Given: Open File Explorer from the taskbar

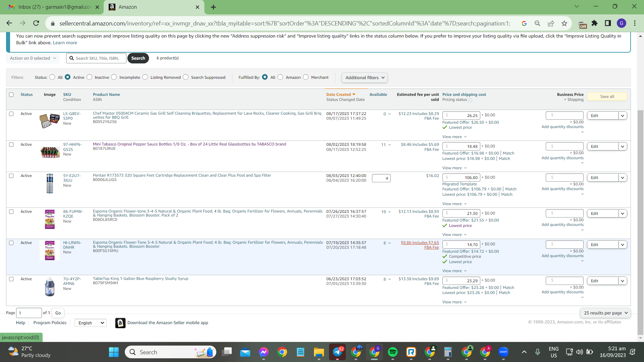Looking at the screenshot, I should (319, 352).
